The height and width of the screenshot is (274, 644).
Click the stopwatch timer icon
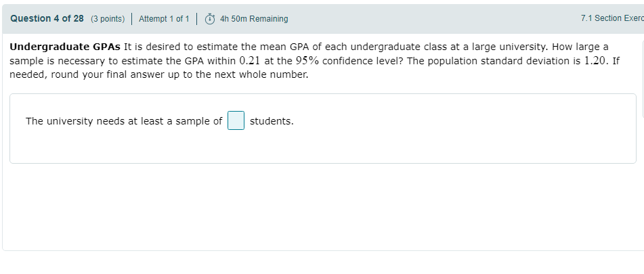pyautogui.click(x=210, y=19)
